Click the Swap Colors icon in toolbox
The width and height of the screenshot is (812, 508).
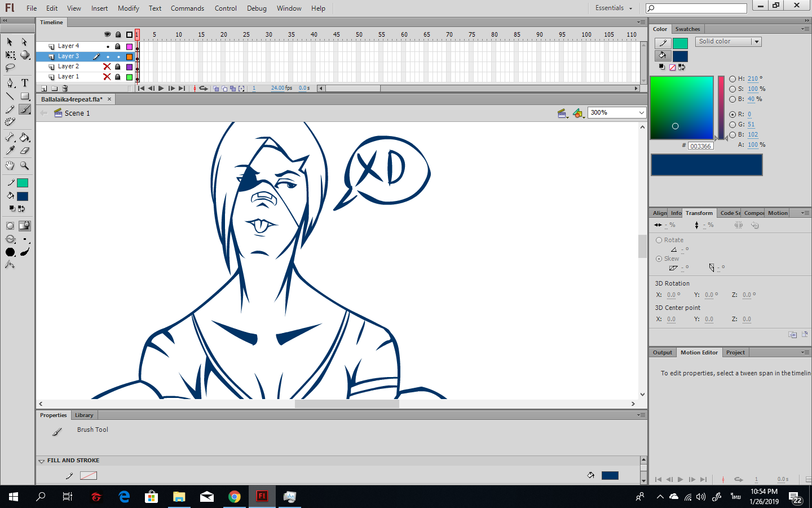pos(21,208)
